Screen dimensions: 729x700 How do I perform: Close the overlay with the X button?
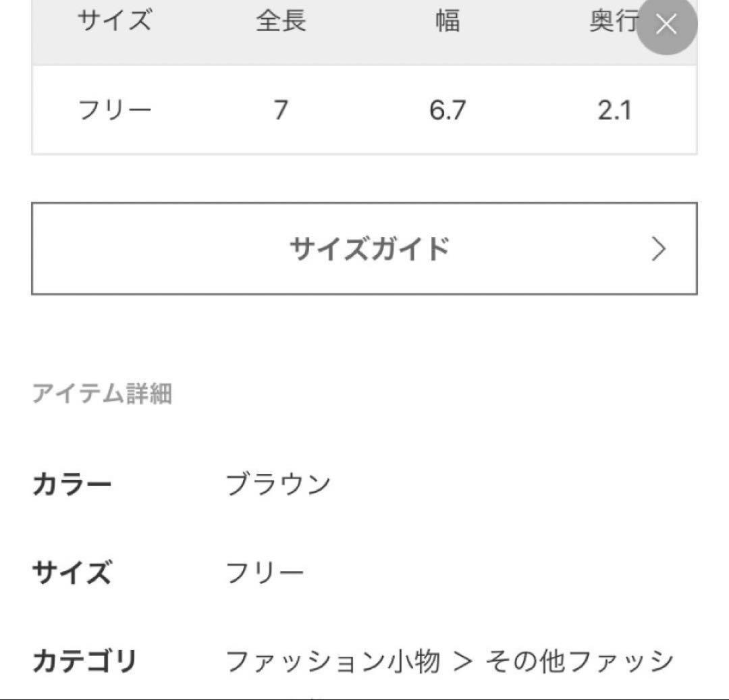point(666,24)
